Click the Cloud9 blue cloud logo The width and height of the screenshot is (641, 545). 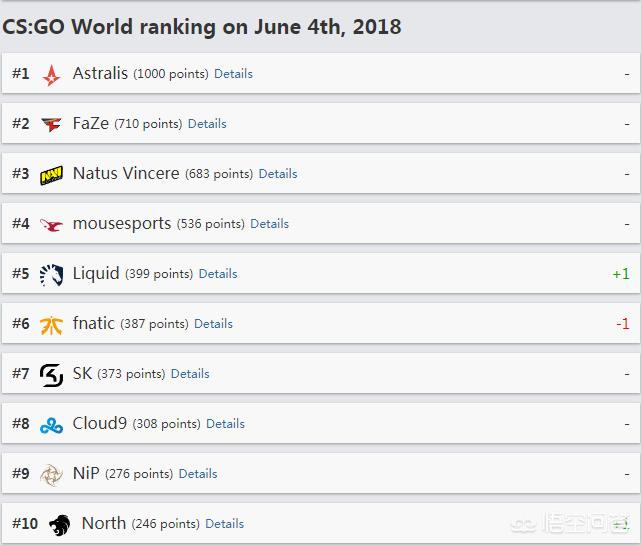[51, 425]
